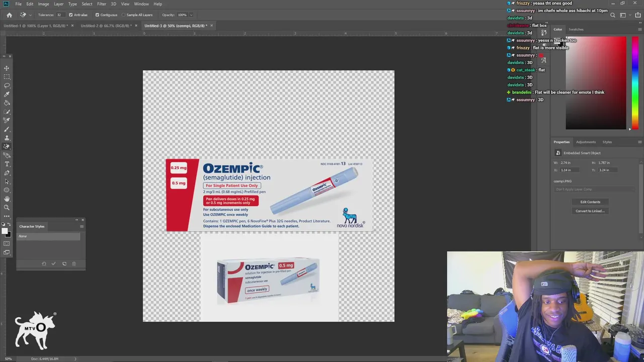The image size is (644, 362).
Task: Select the Path Selection arrow tool
Action: click(7, 182)
